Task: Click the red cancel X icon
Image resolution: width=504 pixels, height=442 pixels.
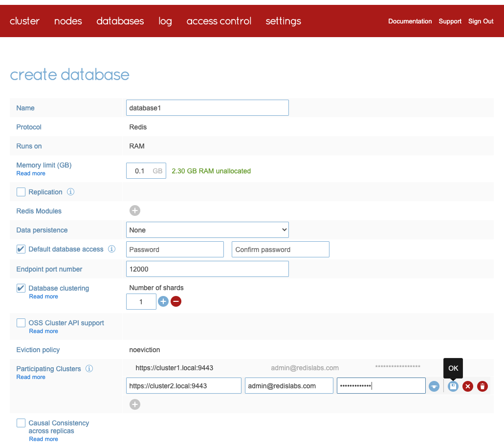Action: point(468,386)
